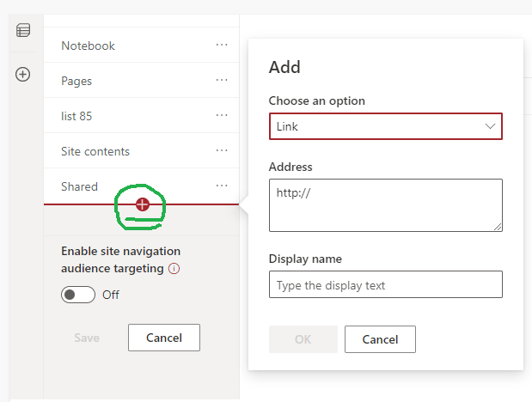Open the ellipsis menu for Shared
The height and width of the screenshot is (402, 532).
(222, 186)
